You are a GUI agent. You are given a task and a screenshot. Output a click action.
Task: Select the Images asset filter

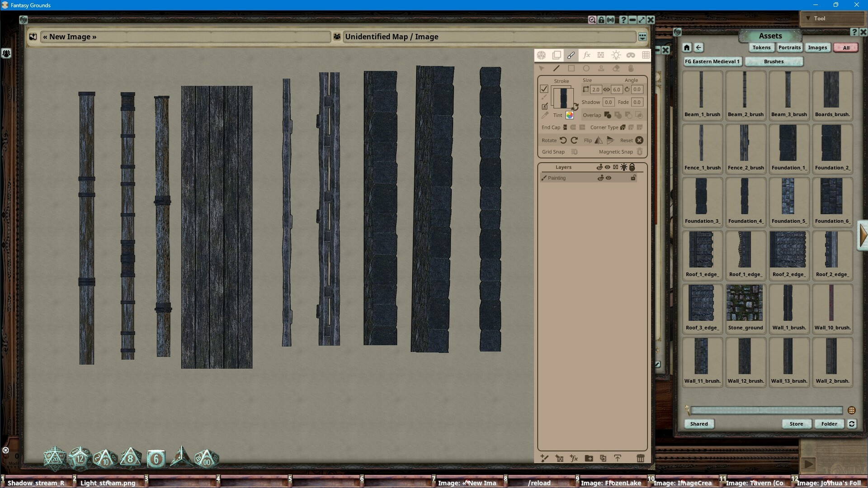[817, 47]
